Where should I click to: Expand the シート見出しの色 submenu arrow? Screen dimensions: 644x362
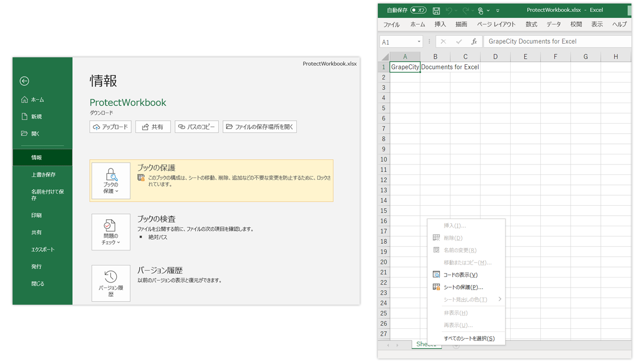point(500,299)
